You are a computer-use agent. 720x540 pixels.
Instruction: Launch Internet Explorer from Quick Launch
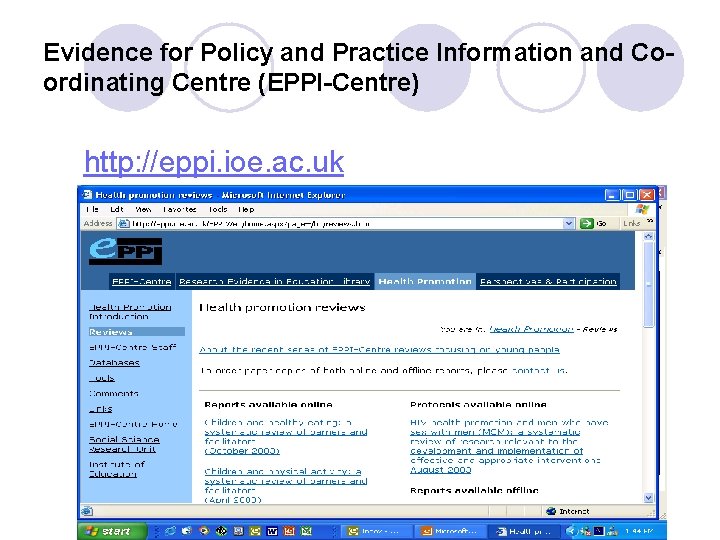pyautogui.click(x=170, y=531)
